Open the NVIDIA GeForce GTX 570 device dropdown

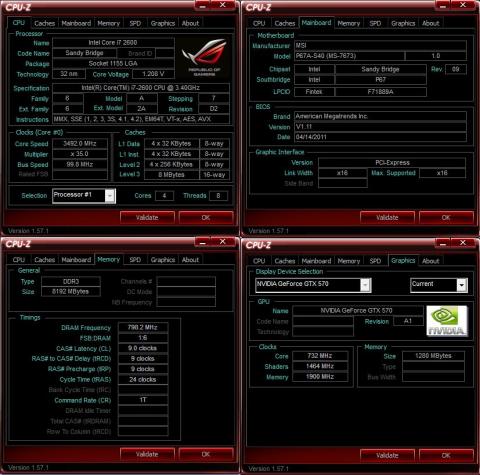pyautogui.click(x=365, y=285)
